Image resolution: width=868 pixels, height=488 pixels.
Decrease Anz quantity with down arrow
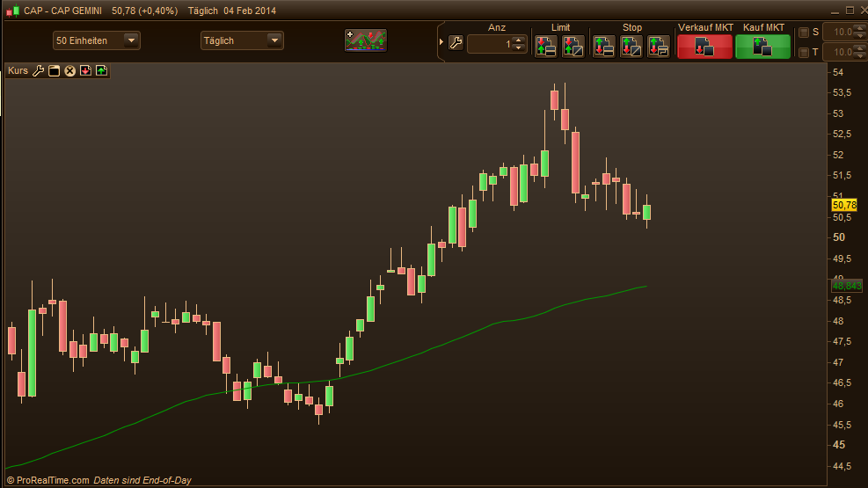[519, 48]
